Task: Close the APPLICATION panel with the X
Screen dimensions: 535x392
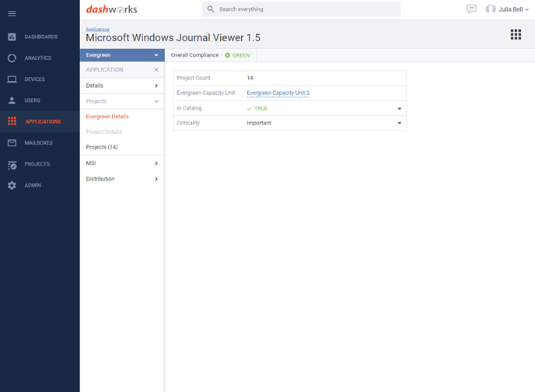Action: (156, 69)
